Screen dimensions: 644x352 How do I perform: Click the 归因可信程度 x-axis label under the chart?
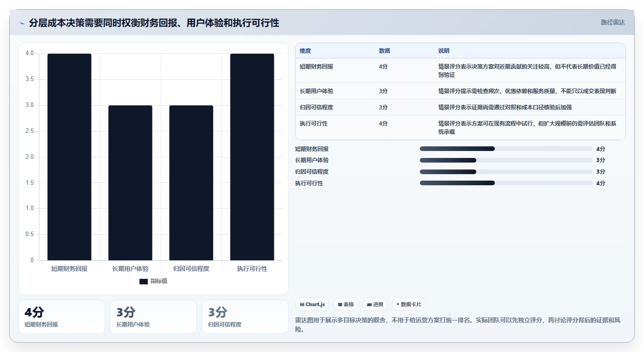tap(191, 269)
